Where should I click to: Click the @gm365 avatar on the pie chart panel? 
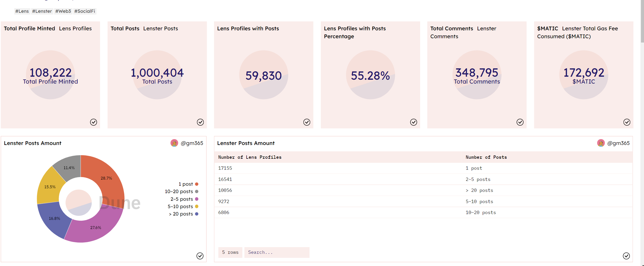174,143
